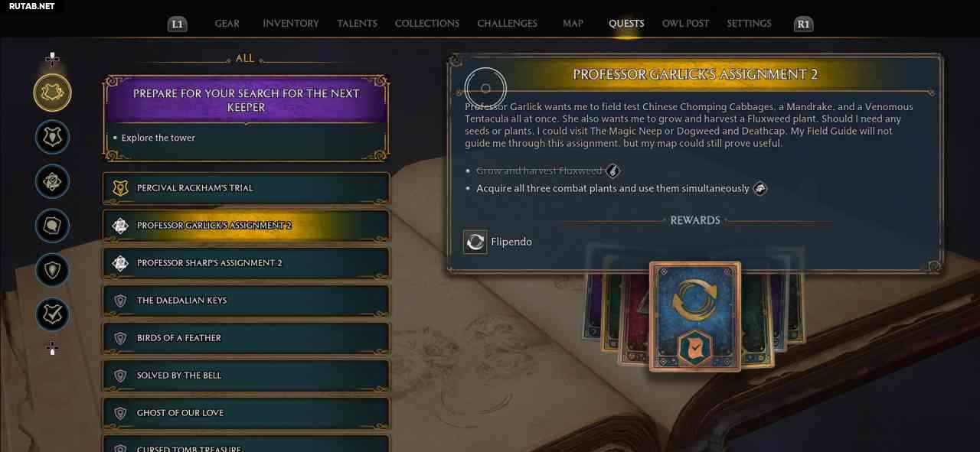Open the Owl Post tab
980x452 pixels.
point(685,24)
